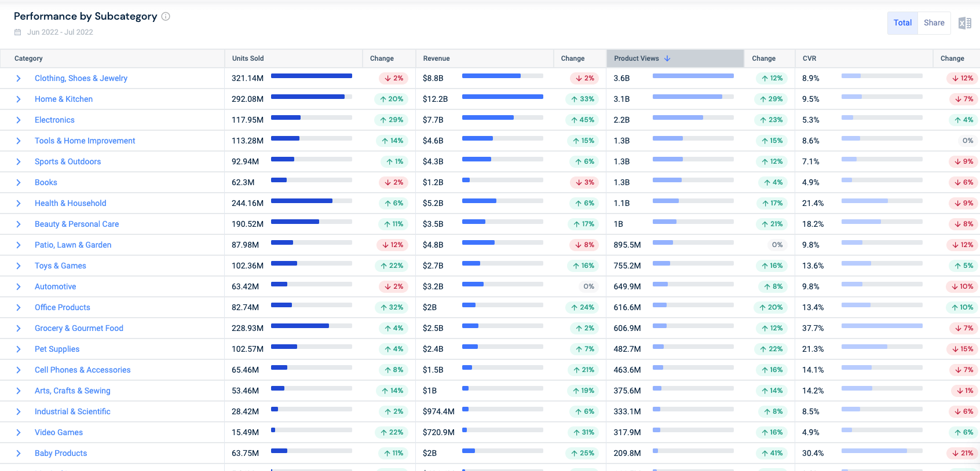Switch view to Share

934,23
